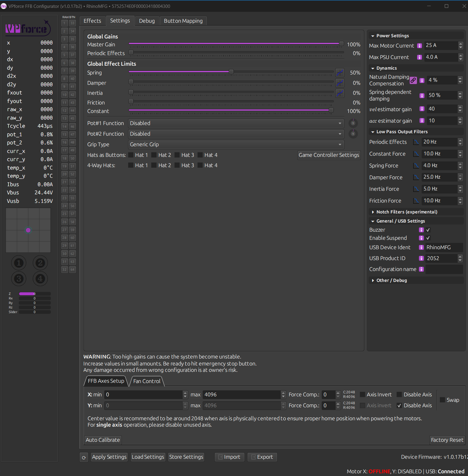468x476 pixels.
Task: Select the Settings tab
Action: tap(120, 21)
